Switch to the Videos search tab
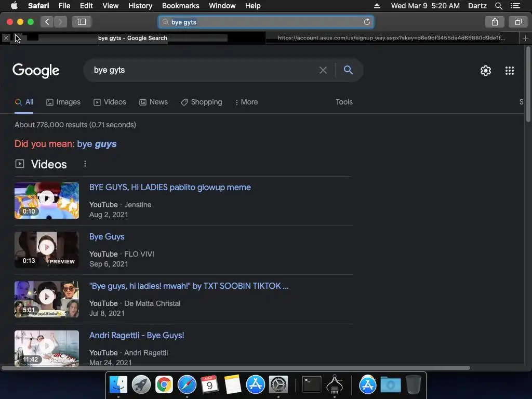 click(x=110, y=102)
